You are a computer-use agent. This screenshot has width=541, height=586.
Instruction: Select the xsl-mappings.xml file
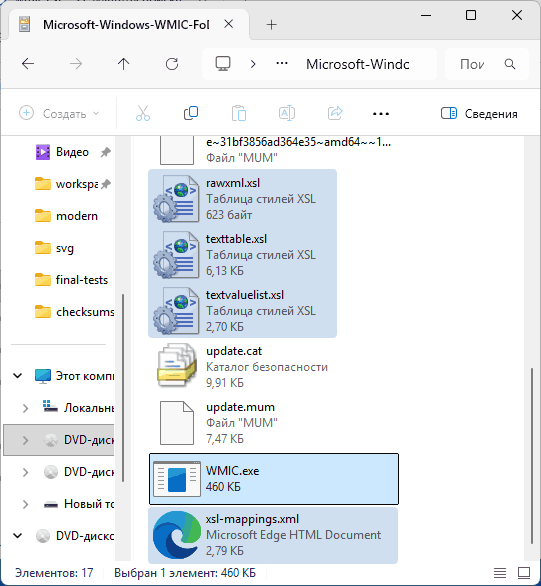273,535
